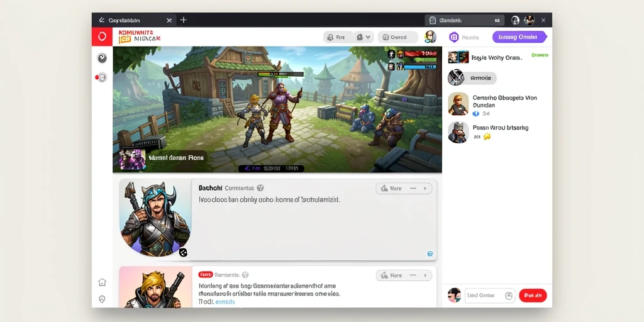Click the face icon at the sidebar bottom

coord(103,299)
